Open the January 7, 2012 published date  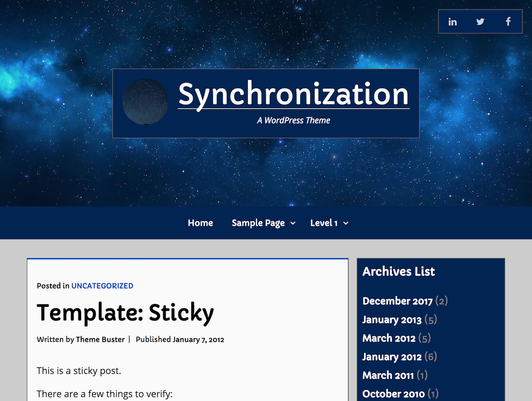tap(198, 339)
